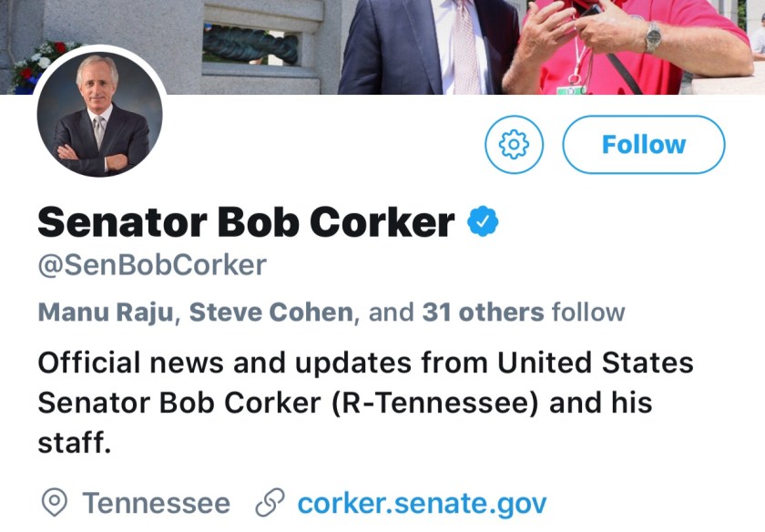Click the Tennessee location text
765x532 pixels.
click(157, 502)
